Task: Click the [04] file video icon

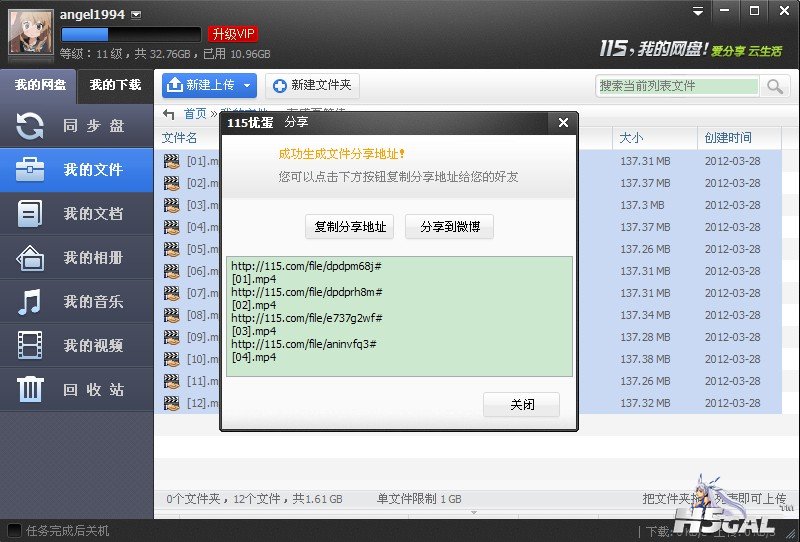Action: [x=172, y=227]
